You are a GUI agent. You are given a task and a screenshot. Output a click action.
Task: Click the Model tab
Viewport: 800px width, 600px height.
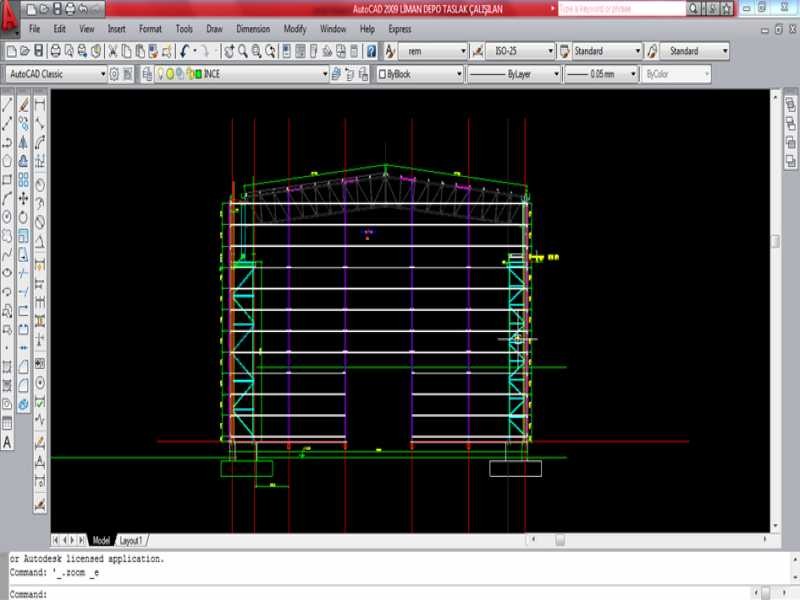click(x=101, y=540)
